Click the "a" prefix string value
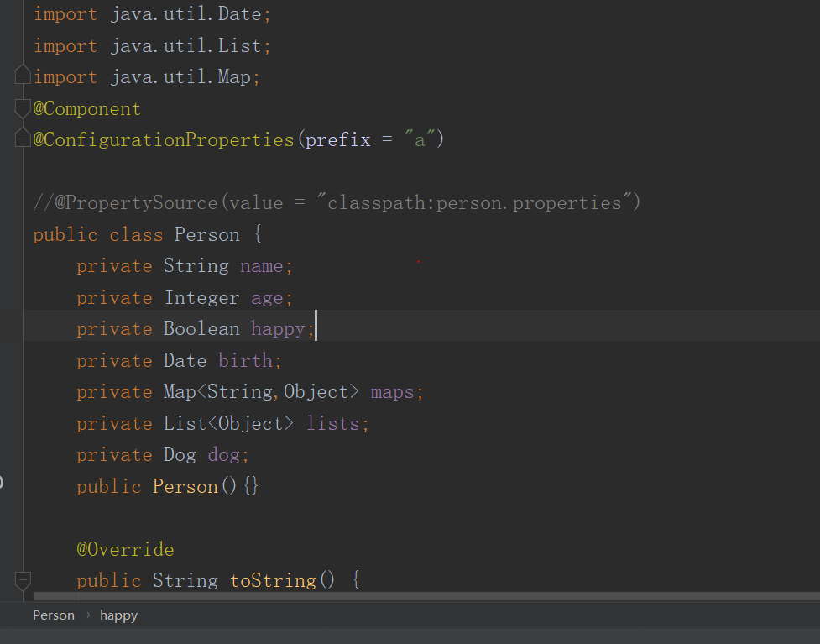The image size is (820, 644). pos(420,139)
